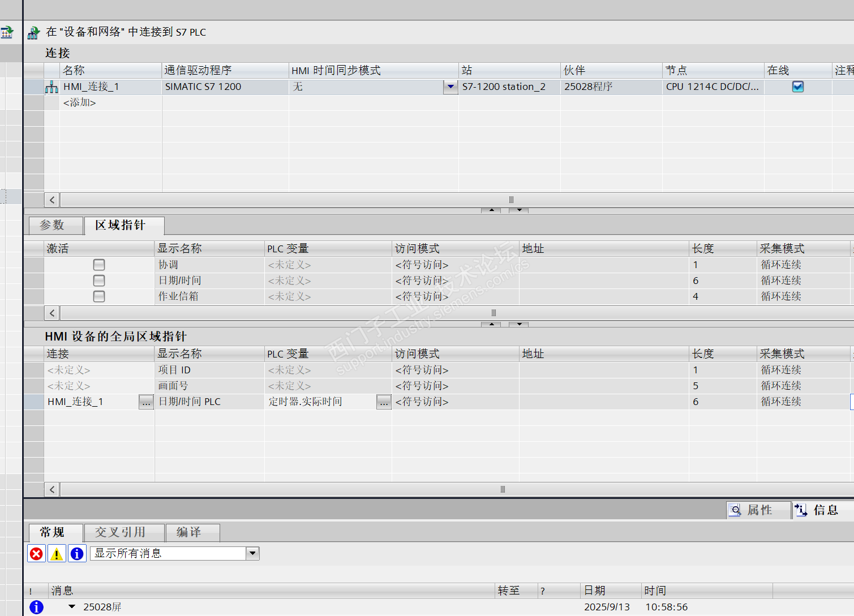Click the 日期 column header in messages
Screen dimensions: 854x616
click(x=611, y=591)
